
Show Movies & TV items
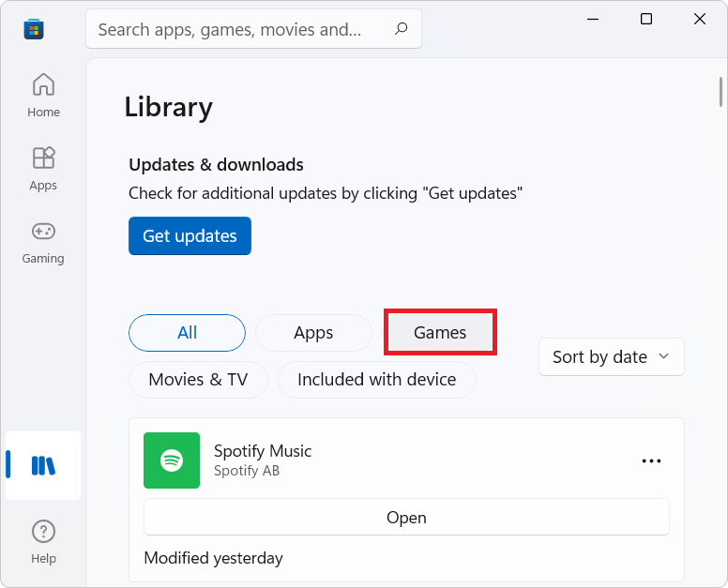click(x=198, y=380)
